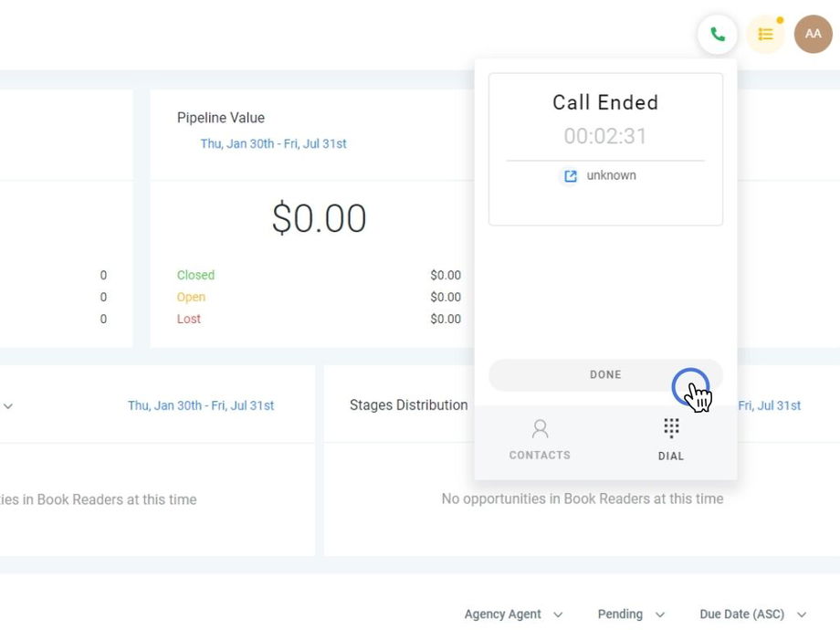Expand the chevron left of the Stages Distribution card
The height and width of the screenshot is (630, 840).
coord(8,406)
